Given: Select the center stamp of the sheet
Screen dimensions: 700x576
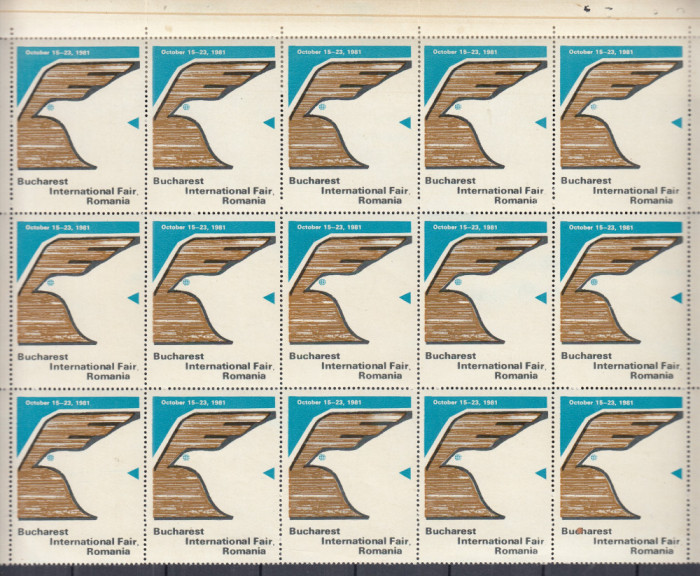Looking at the screenshot, I should tap(350, 301).
